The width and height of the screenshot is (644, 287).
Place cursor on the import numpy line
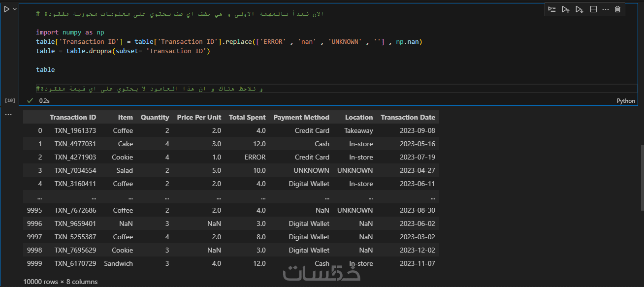point(70,32)
